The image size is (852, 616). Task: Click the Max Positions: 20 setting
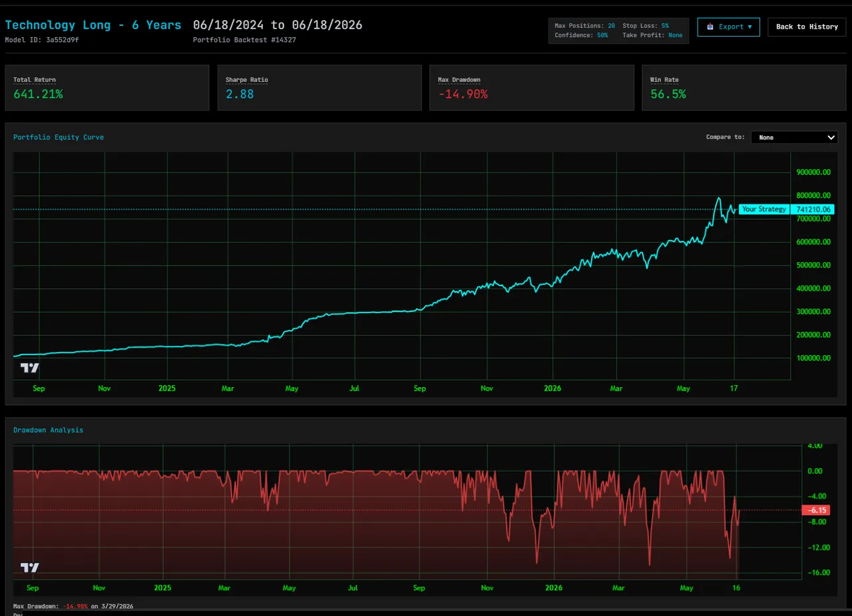tap(584, 26)
